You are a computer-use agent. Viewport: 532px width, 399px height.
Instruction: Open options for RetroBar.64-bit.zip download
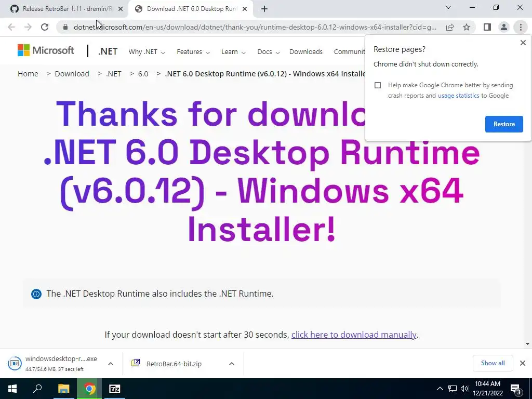click(x=232, y=364)
